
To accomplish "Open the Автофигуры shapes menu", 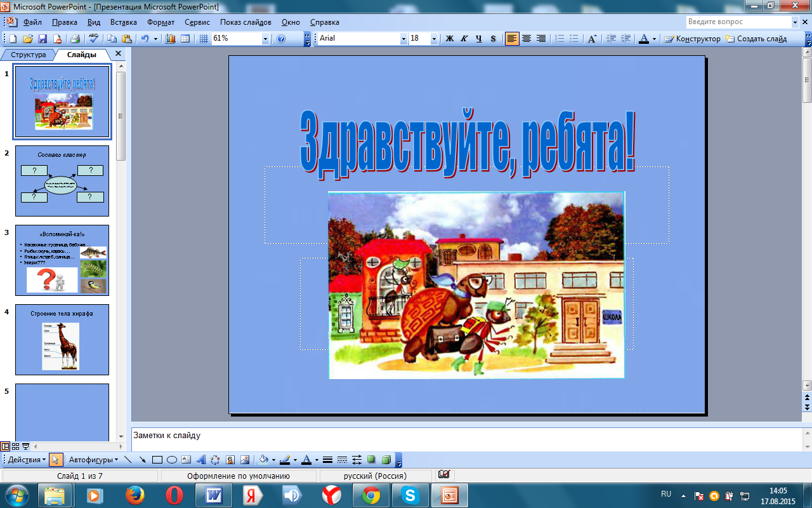I will 93,460.
